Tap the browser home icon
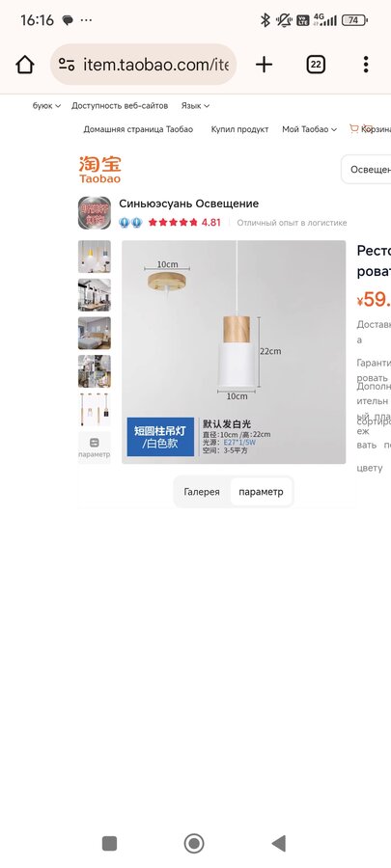The image size is (391, 868). (25, 65)
